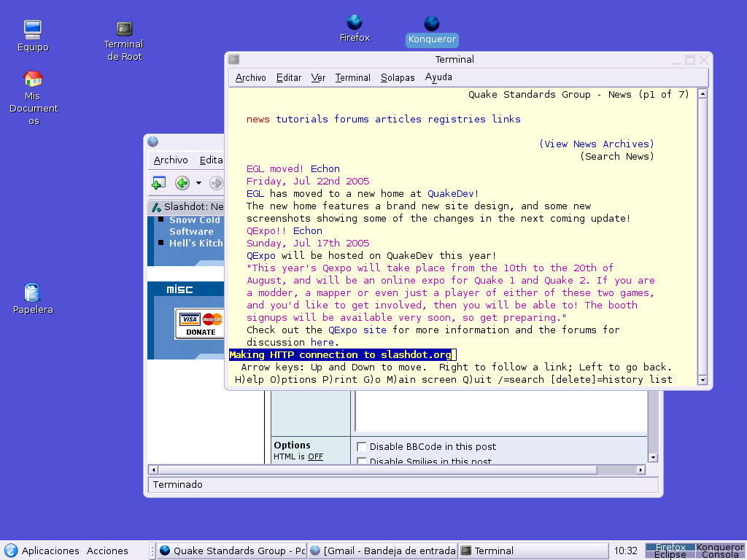Tick Disable BBCode in this post checkbox
The width and height of the screenshot is (747, 560).
[x=362, y=447]
